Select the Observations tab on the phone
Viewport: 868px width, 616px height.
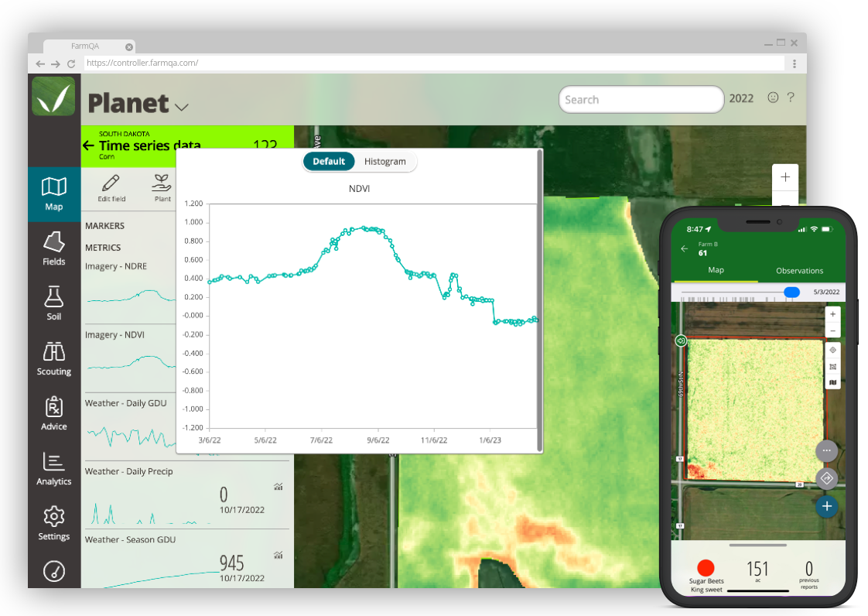point(799,271)
